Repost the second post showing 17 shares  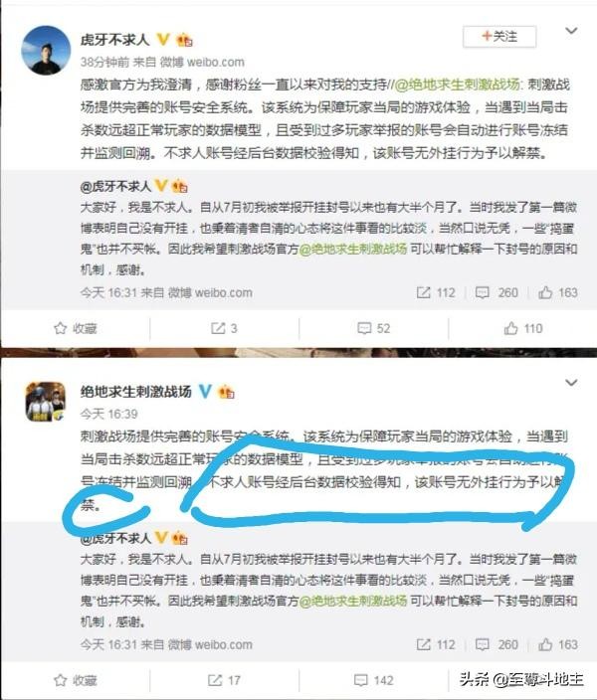(x=224, y=680)
